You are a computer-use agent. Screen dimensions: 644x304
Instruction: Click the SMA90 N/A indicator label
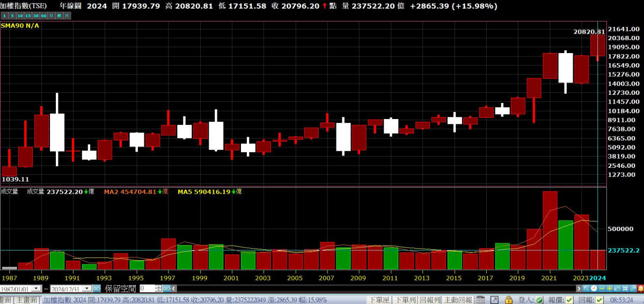tap(20, 25)
